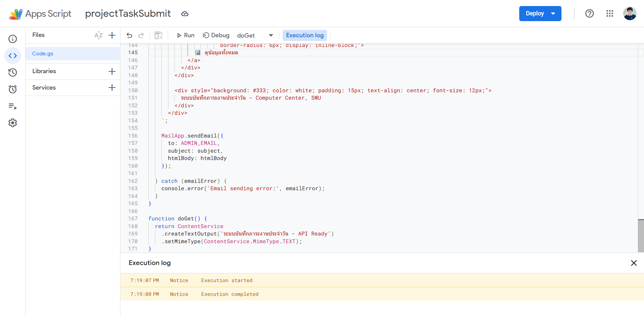Click the cloud save status icon

pos(185,14)
